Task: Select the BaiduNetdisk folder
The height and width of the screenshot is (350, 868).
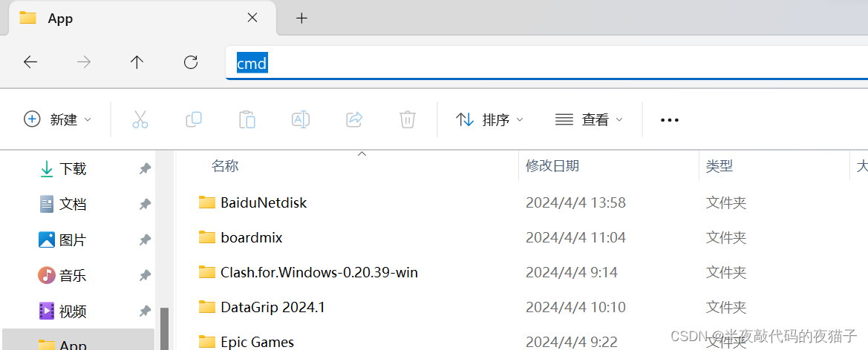Action: coord(264,202)
